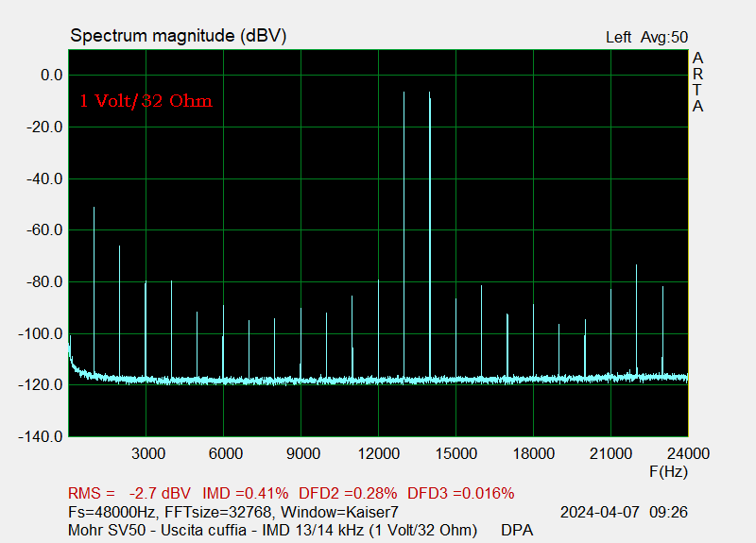The image size is (756, 543).
Task: Click the 'Mohr SV50 - Uscita cuffia' caption
Action: pos(157,530)
